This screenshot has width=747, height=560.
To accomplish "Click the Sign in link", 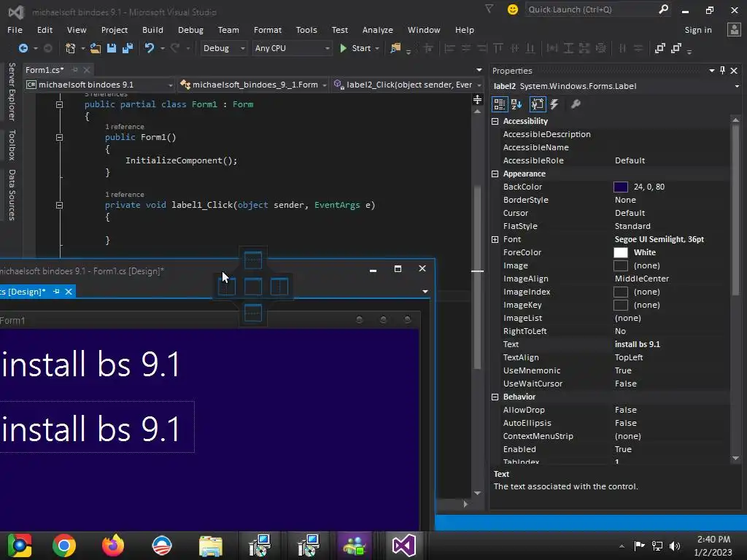I will click(x=698, y=30).
